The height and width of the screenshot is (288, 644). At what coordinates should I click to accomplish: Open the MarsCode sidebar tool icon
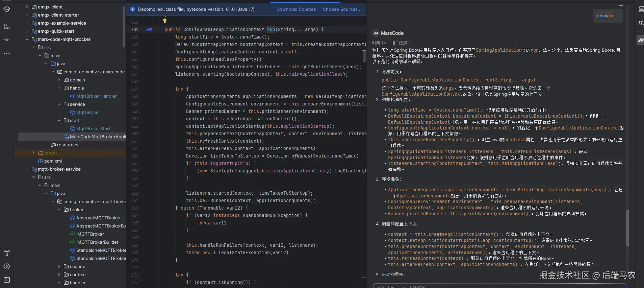point(641,40)
